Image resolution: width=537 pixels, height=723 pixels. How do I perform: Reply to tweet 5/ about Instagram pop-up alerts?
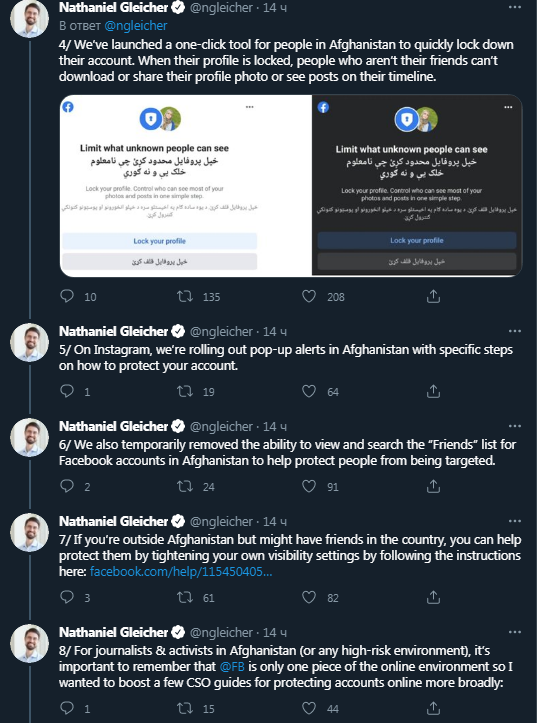click(x=67, y=391)
